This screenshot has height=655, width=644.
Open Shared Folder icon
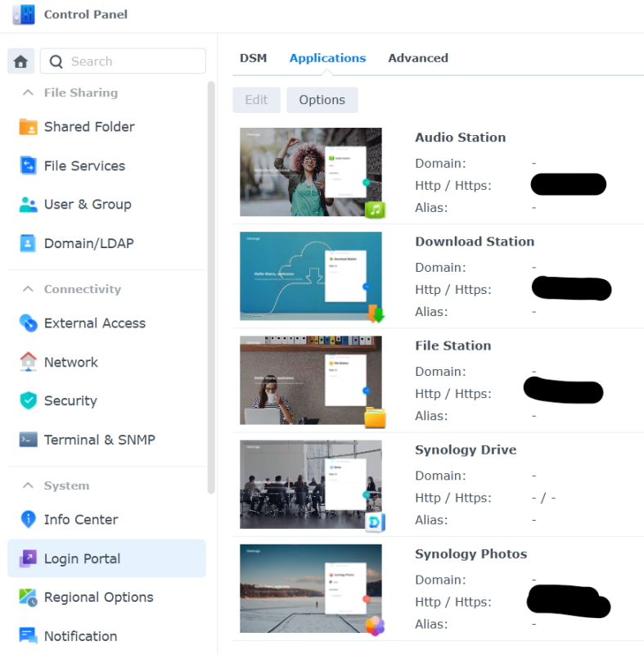[x=29, y=127]
